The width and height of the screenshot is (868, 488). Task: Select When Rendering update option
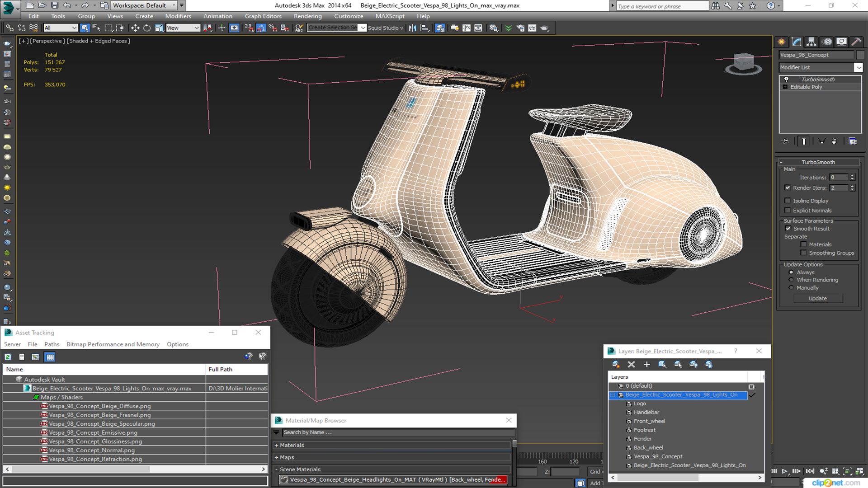(791, 280)
